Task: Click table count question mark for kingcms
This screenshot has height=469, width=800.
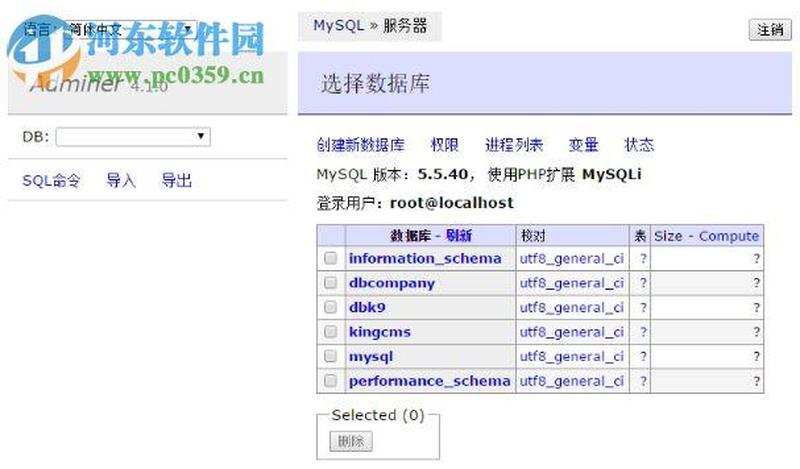Action: (643, 332)
